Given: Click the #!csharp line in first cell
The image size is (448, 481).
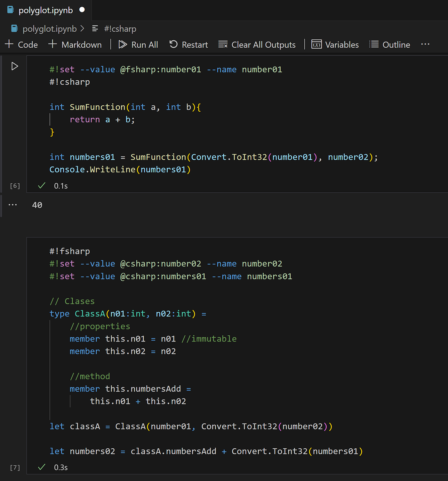Looking at the screenshot, I should coord(70,82).
